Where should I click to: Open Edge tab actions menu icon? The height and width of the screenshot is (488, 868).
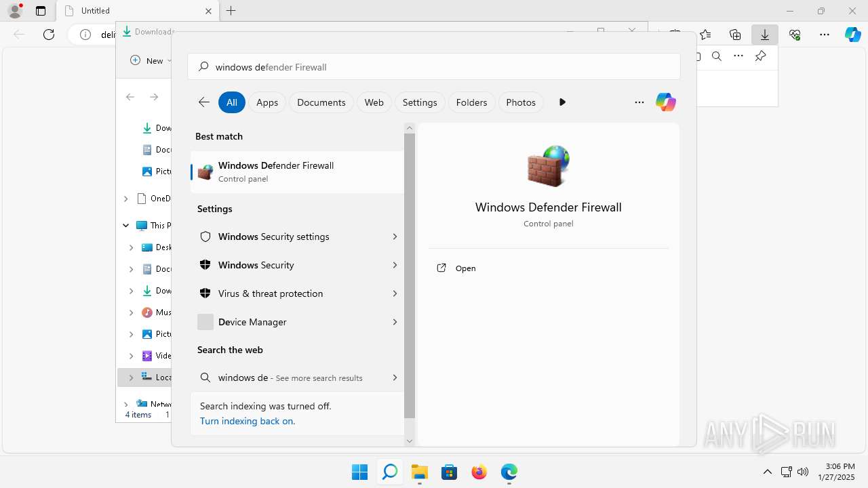point(41,11)
